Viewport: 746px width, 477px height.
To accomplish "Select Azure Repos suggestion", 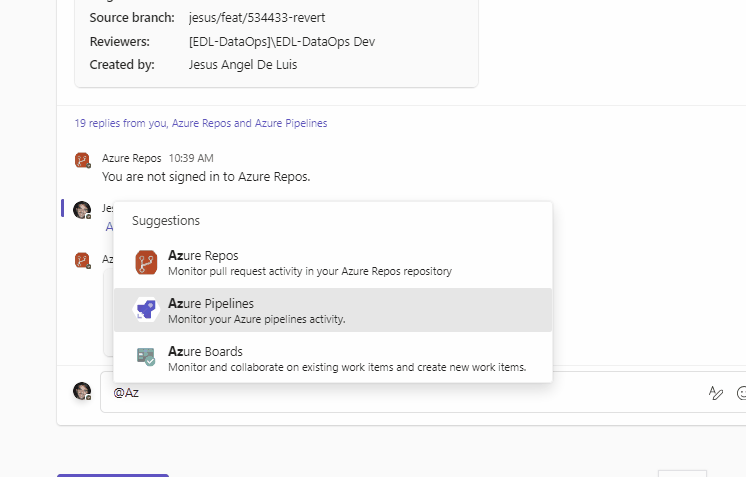I will (333, 263).
